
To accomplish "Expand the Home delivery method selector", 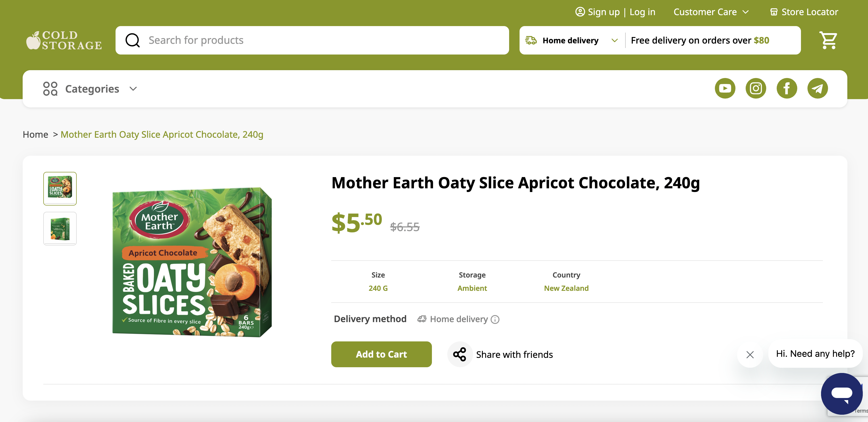I will coord(572,40).
